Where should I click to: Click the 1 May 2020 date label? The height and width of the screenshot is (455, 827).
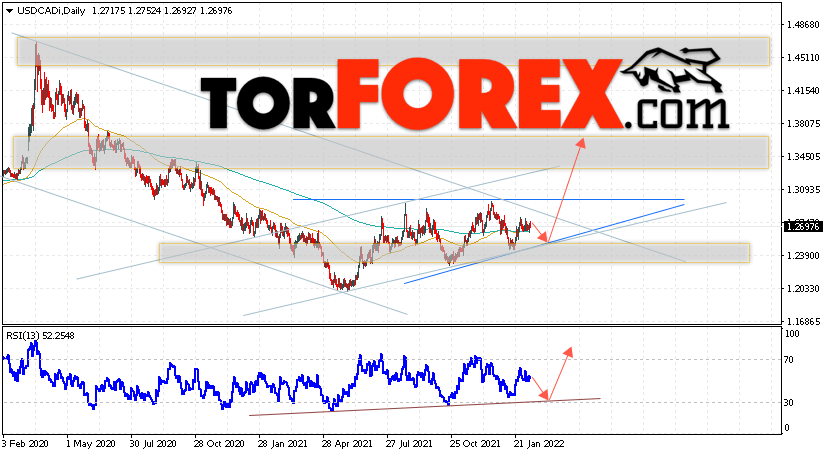tap(91, 444)
